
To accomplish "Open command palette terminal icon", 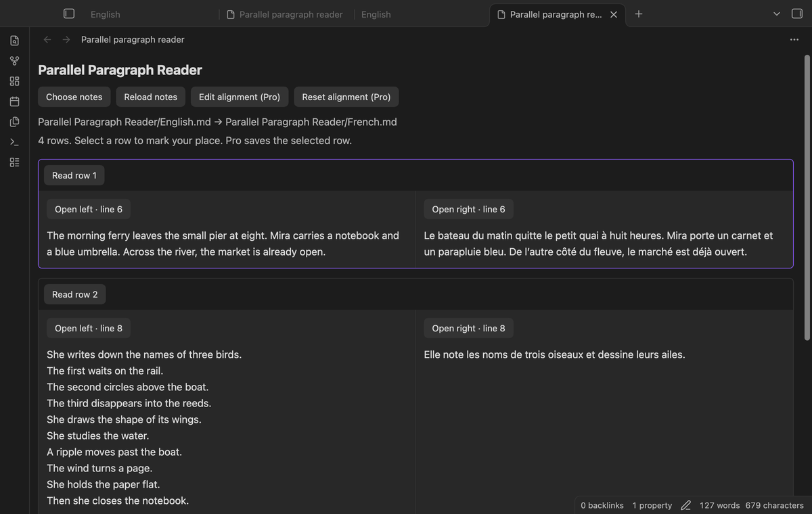I will pos(14,142).
